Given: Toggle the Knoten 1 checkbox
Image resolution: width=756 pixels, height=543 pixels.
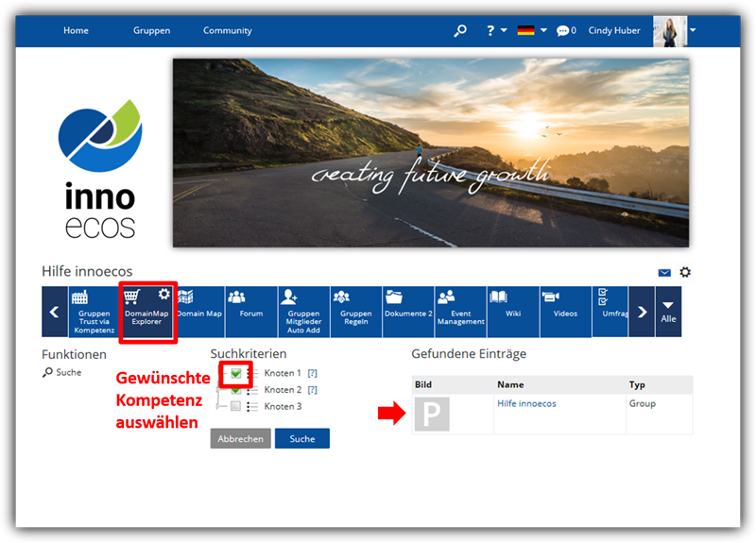Looking at the screenshot, I should (x=235, y=374).
